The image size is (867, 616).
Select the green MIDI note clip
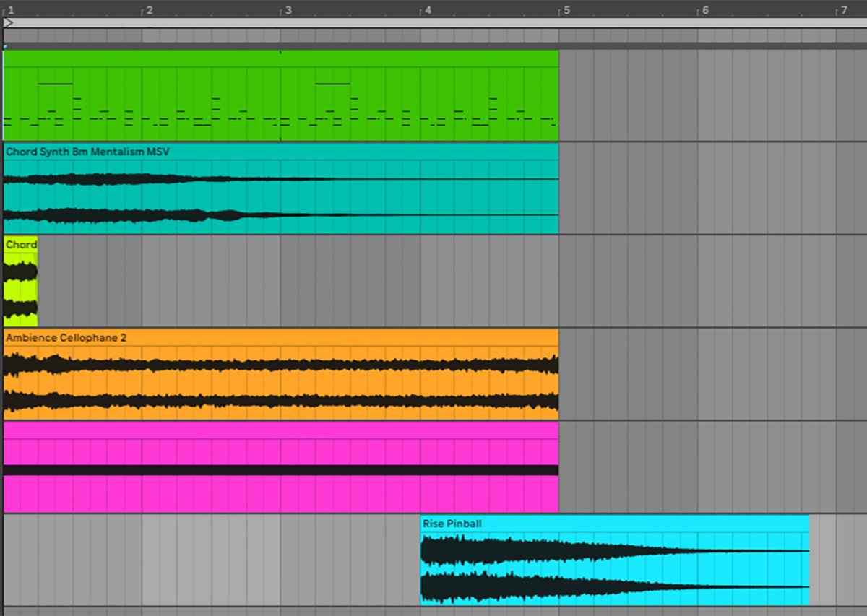[x=281, y=95]
